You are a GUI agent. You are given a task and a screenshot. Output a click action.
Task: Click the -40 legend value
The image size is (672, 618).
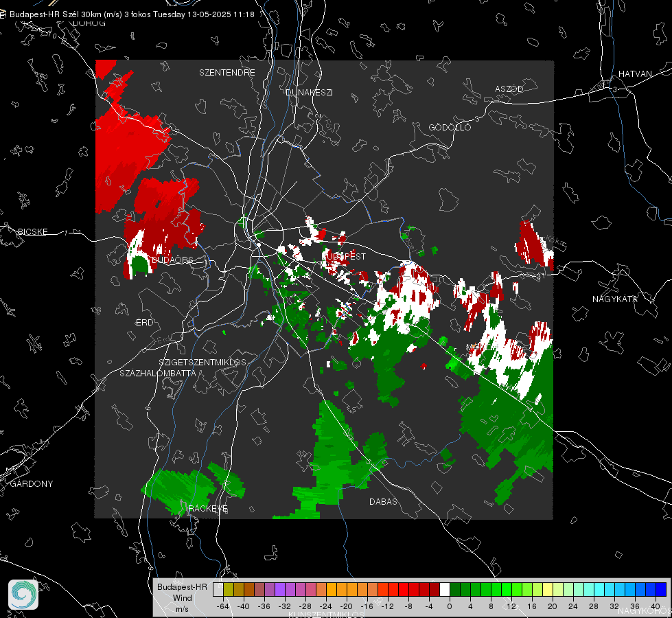[x=244, y=606]
